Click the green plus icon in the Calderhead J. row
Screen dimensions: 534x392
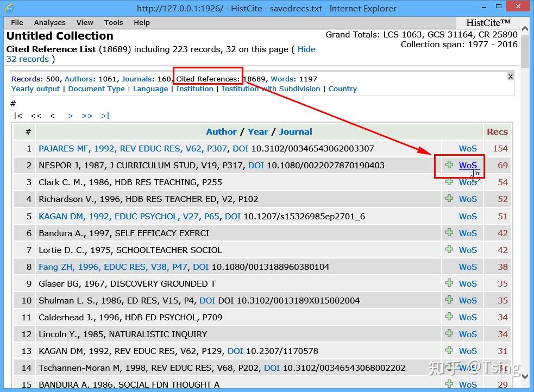[x=449, y=317]
